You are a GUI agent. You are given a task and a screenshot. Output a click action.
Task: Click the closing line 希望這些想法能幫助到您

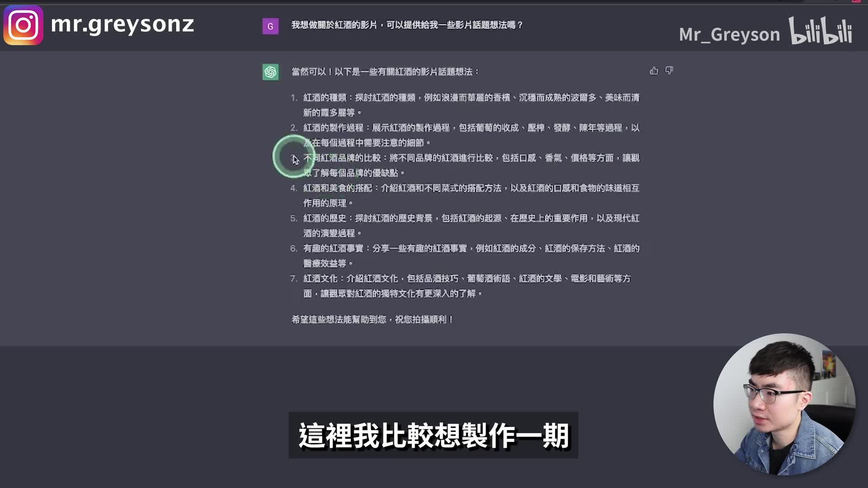[x=373, y=319]
